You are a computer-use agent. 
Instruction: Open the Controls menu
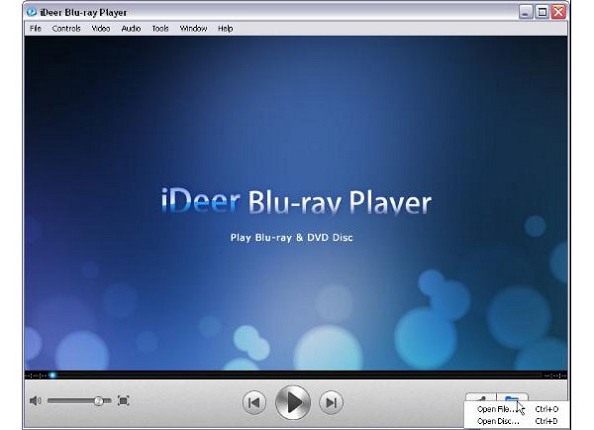pos(66,28)
